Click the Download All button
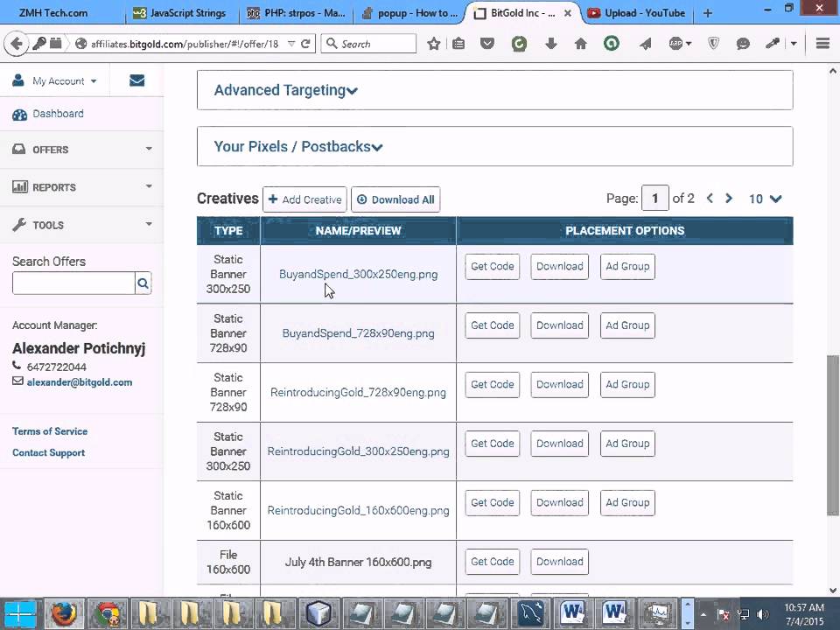Image resolution: width=840 pixels, height=630 pixels. point(395,199)
